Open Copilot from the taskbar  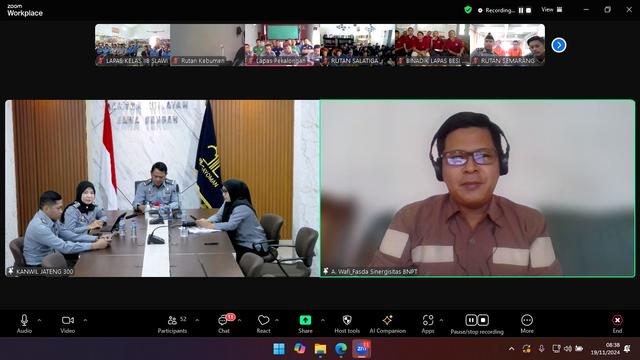click(300, 349)
